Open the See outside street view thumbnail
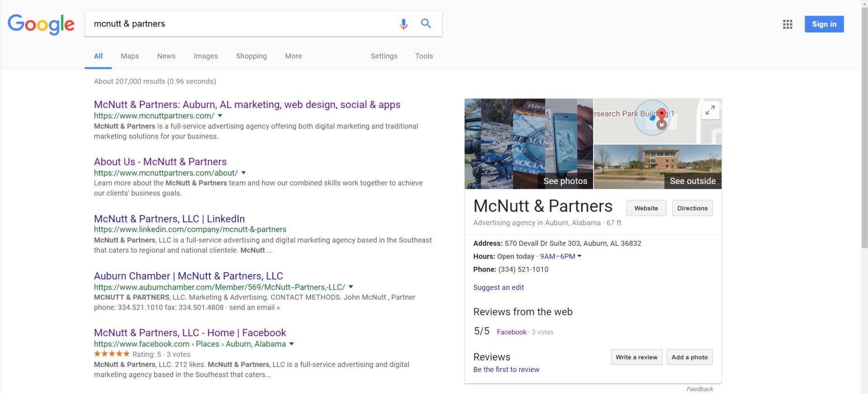The image size is (868, 394). [657, 167]
